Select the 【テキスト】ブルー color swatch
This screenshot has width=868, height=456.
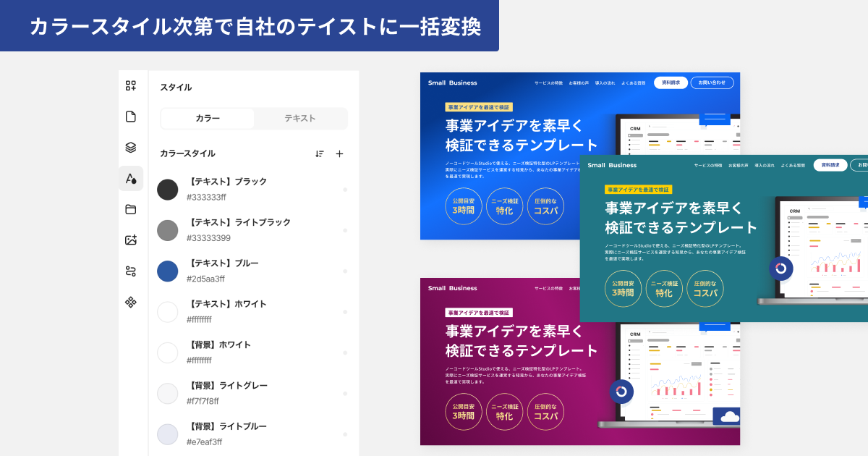click(168, 272)
